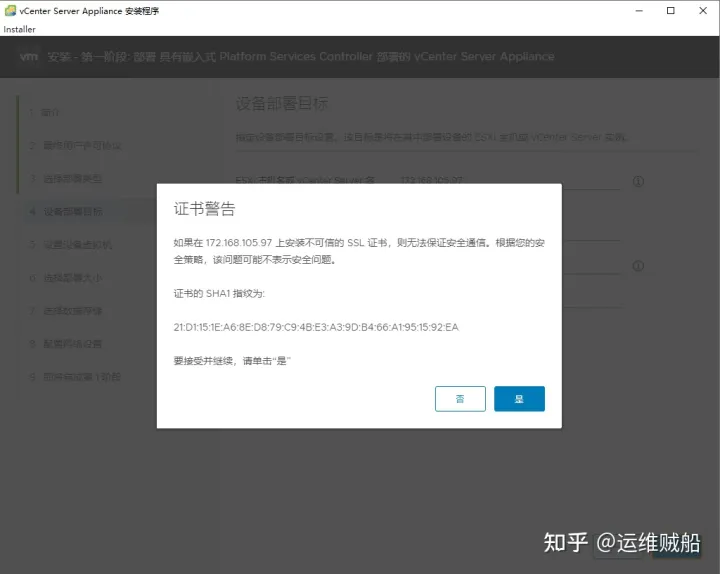720x574 pixels.
Task: Click 是 to accept the certificate
Action: (x=519, y=399)
